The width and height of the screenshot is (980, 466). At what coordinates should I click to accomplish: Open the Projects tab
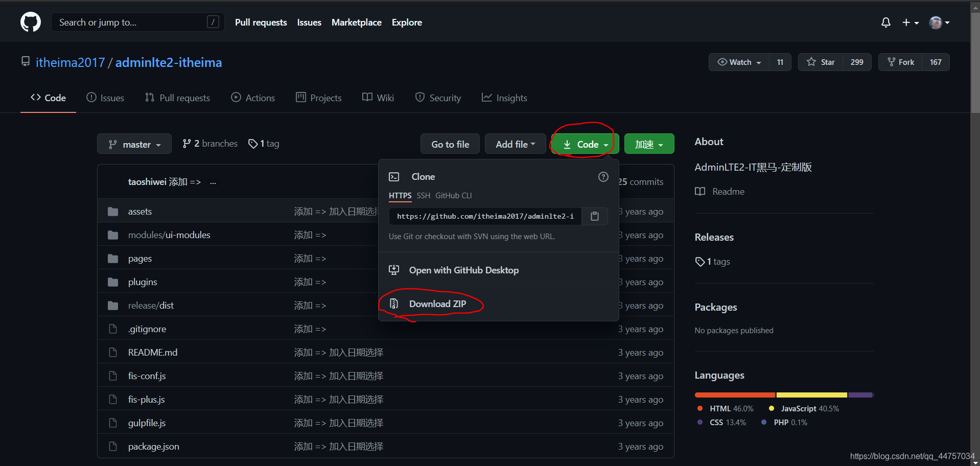tap(319, 98)
